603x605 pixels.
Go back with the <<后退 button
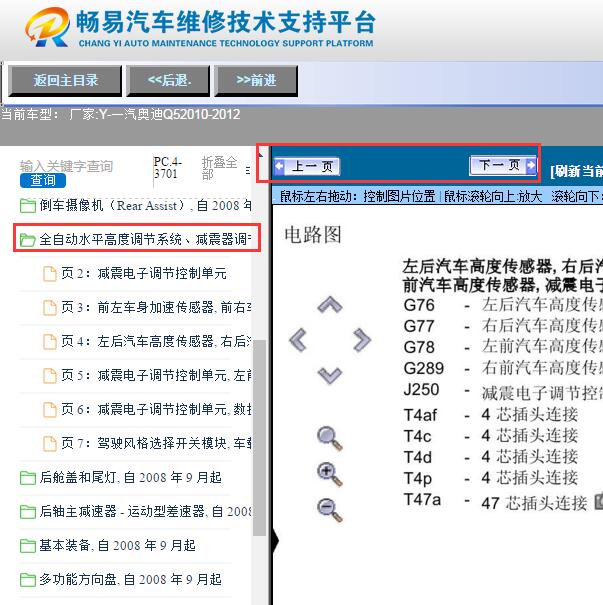pyautogui.click(x=169, y=81)
